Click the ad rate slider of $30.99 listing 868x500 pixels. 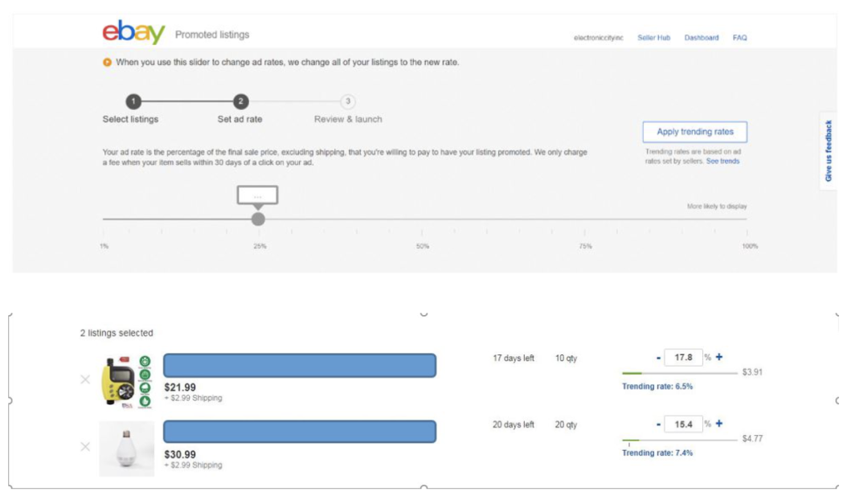click(680, 441)
